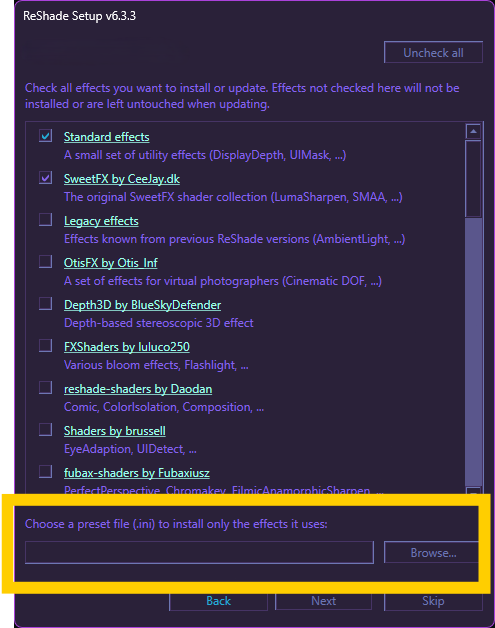
Task: Click the Browse... button for preset file
Action: pyautogui.click(x=431, y=553)
